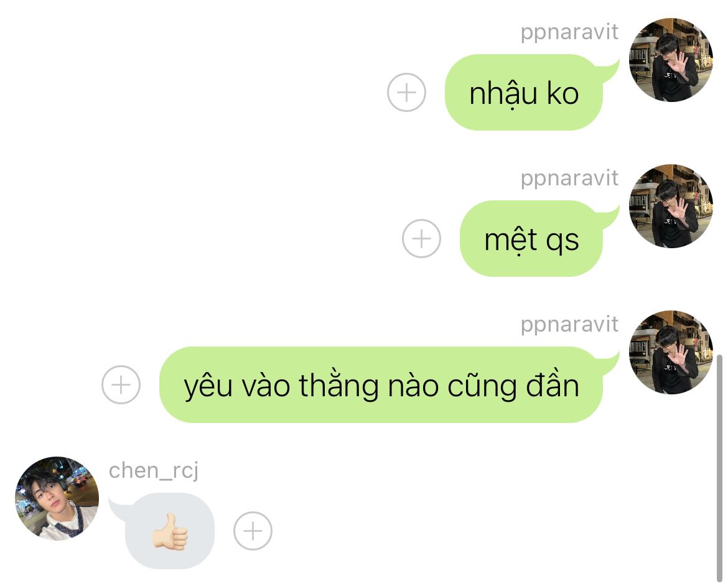Click the word "đần" in the green bubble

552,385
